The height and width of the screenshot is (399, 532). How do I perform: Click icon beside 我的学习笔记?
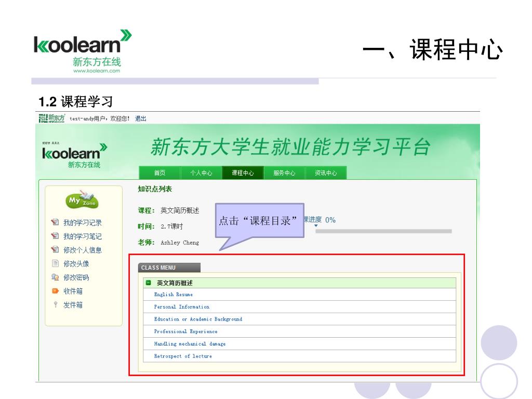(55, 235)
